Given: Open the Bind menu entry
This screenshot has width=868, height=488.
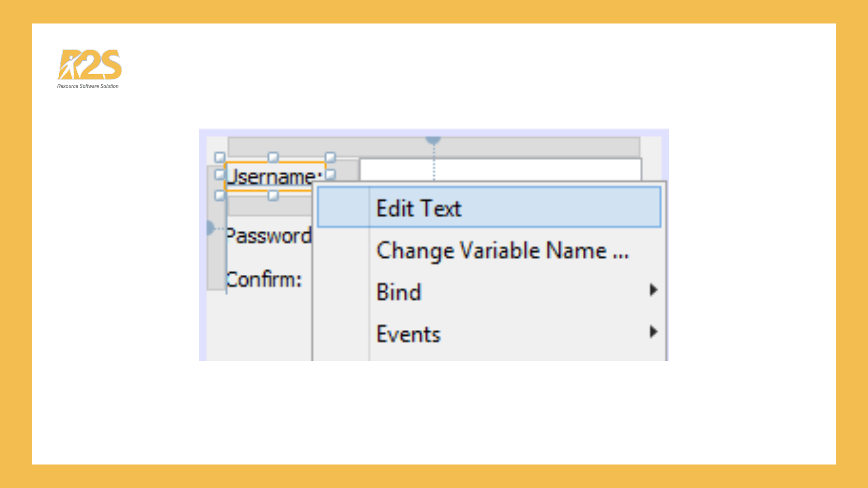Looking at the screenshot, I should (x=399, y=292).
